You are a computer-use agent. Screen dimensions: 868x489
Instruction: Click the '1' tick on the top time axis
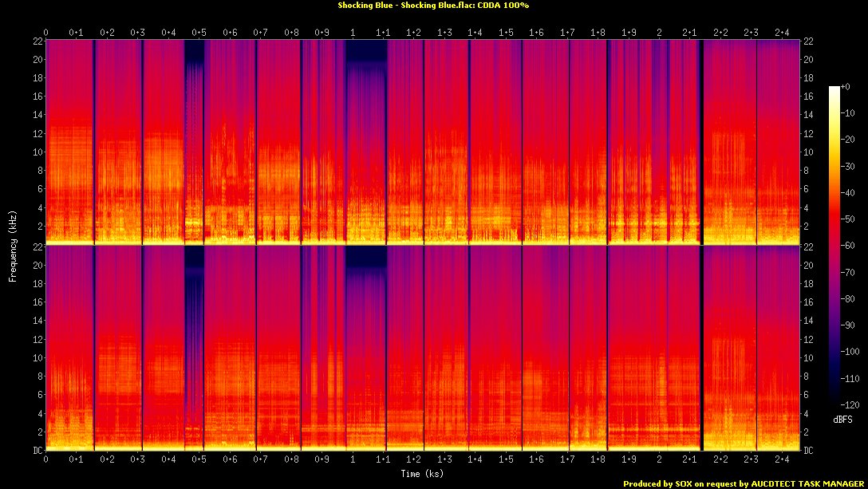point(353,33)
